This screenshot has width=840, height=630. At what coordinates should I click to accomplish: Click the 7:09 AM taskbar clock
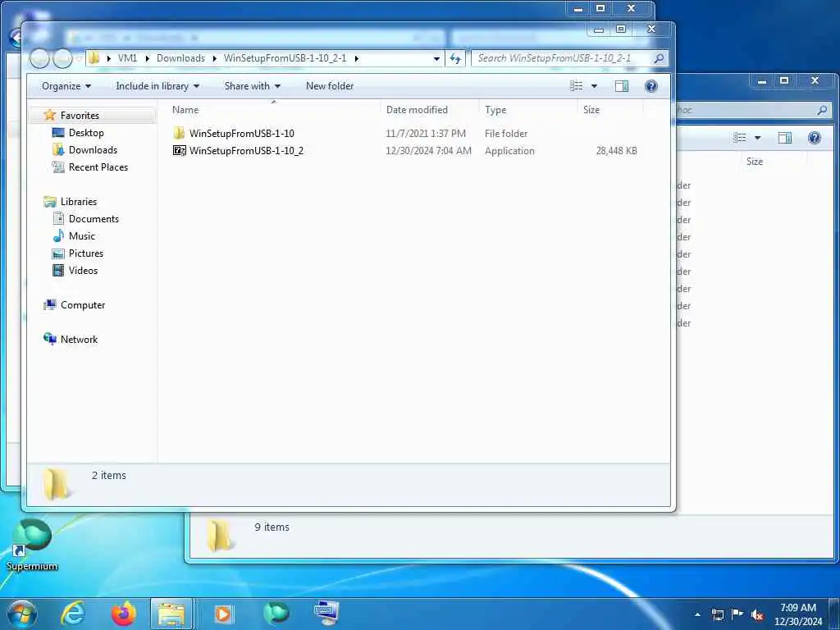click(x=797, y=608)
